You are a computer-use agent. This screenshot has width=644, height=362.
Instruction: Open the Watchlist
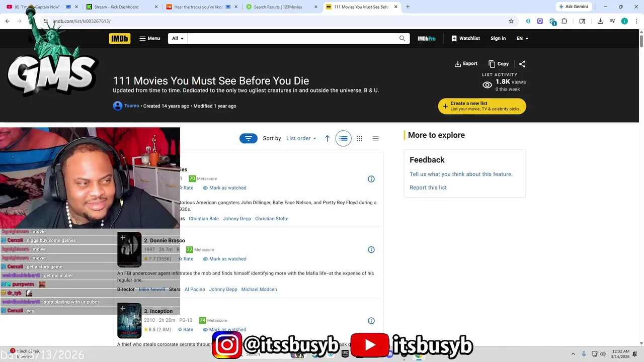point(465,38)
